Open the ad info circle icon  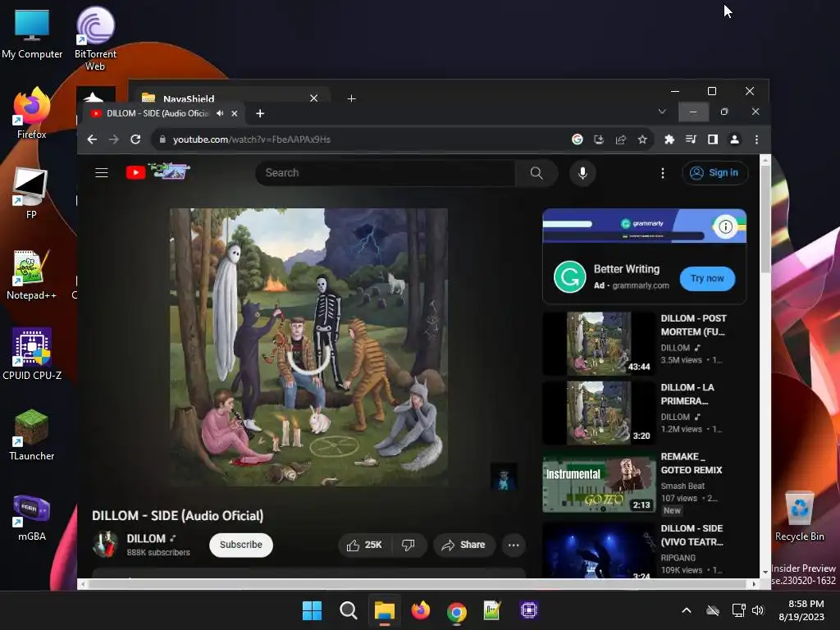point(725,226)
